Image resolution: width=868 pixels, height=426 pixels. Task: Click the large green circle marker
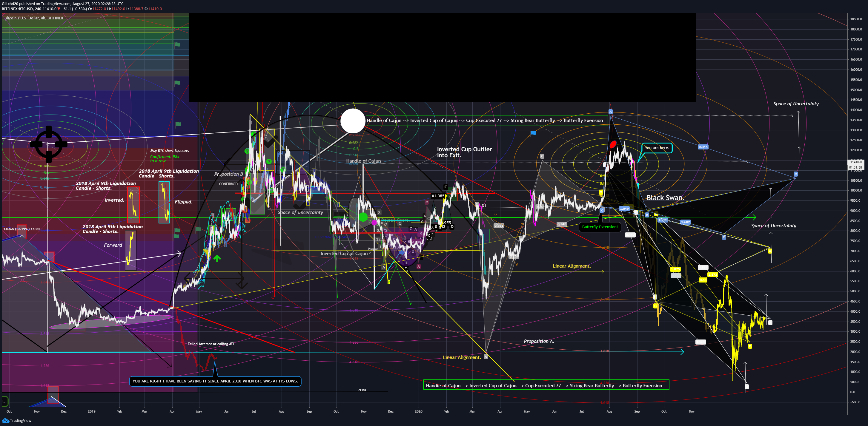[x=363, y=217]
